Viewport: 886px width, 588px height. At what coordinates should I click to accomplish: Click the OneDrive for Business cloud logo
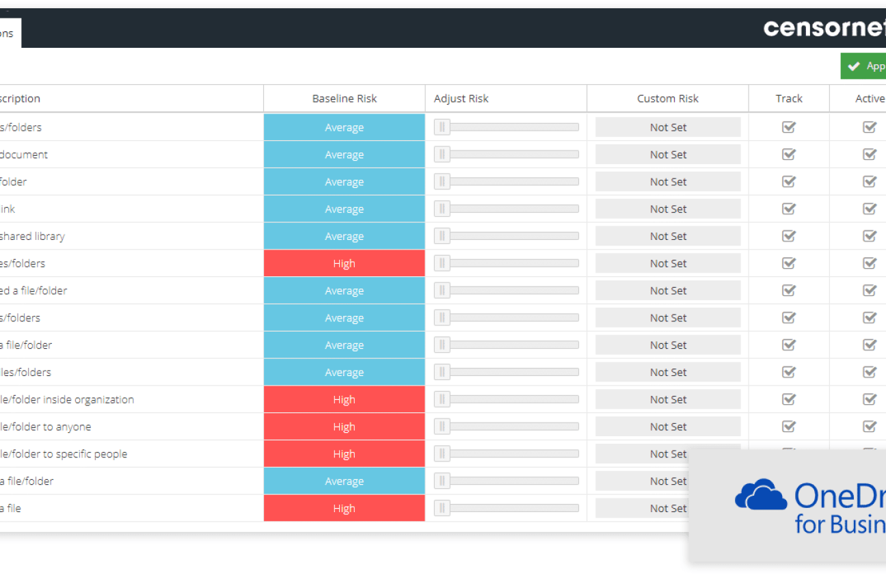(x=810, y=507)
